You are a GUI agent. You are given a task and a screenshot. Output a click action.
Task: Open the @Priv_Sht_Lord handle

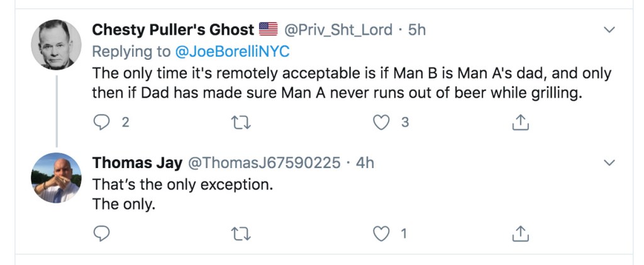coord(338,30)
